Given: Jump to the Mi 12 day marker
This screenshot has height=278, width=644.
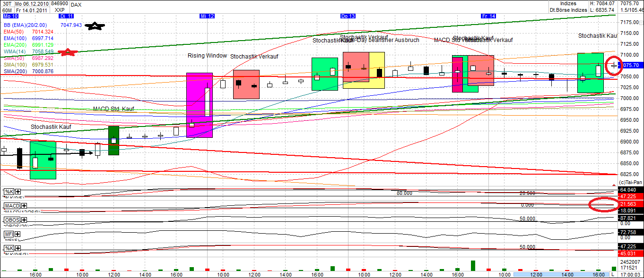Looking at the screenshot, I should click(207, 16).
